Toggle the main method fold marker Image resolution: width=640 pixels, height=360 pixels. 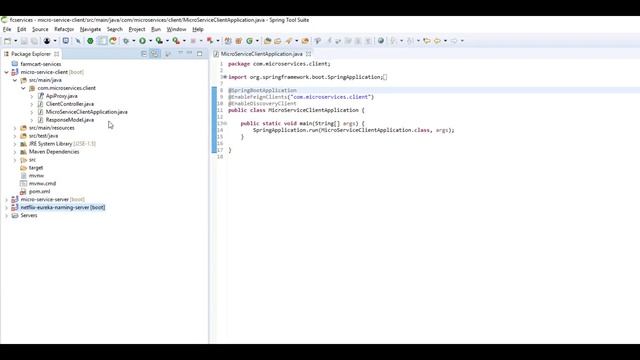click(x=224, y=123)
